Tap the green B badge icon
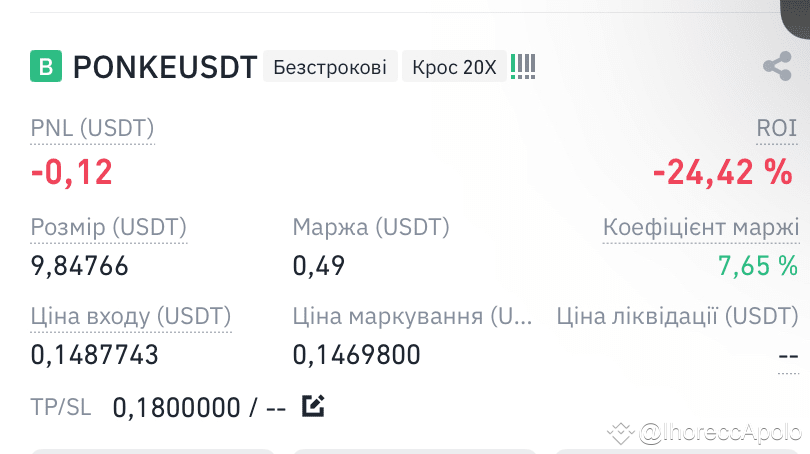 (x=46, y=66)
